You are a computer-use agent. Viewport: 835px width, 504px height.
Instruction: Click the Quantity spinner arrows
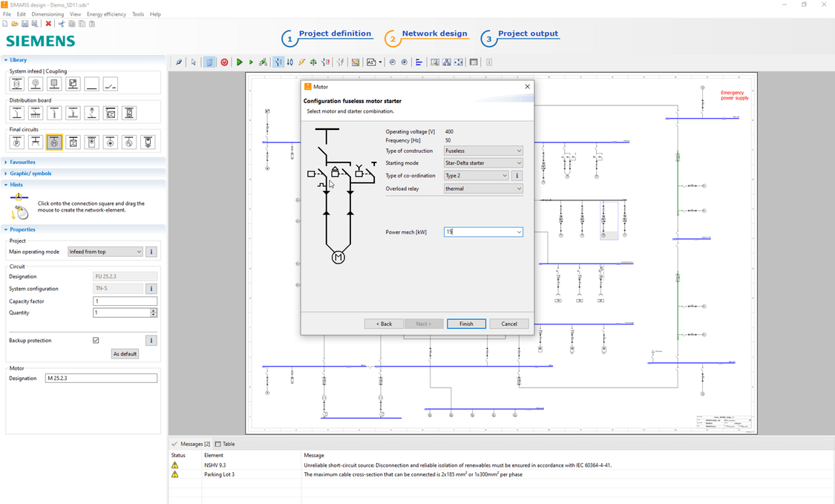(x=154, y=312)
